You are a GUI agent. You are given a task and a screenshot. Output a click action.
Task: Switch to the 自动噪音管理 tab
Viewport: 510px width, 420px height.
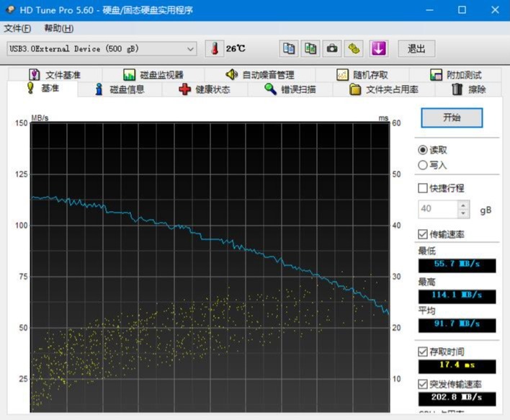pos(260,74)
